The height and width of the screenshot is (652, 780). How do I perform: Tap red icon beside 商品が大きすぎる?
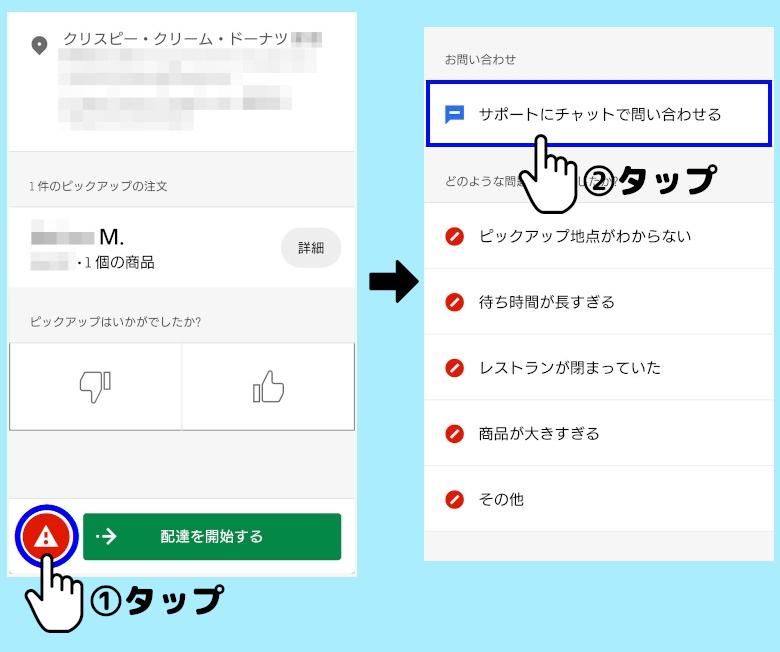click(454, 434)
